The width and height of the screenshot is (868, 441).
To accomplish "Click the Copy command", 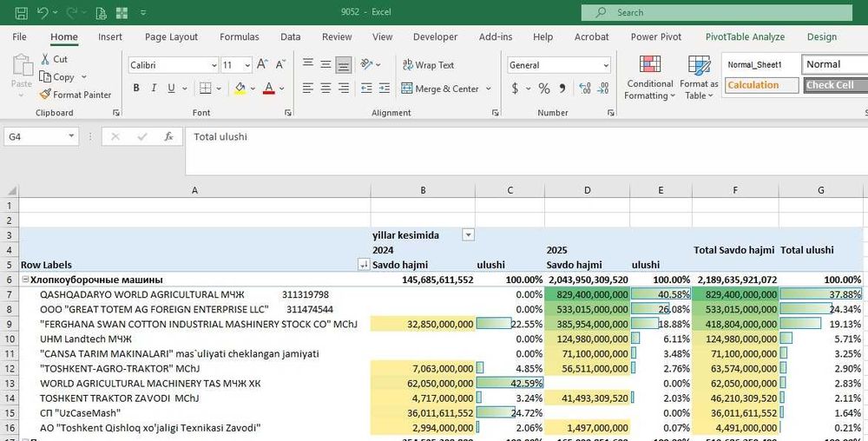I will point(56,77).
